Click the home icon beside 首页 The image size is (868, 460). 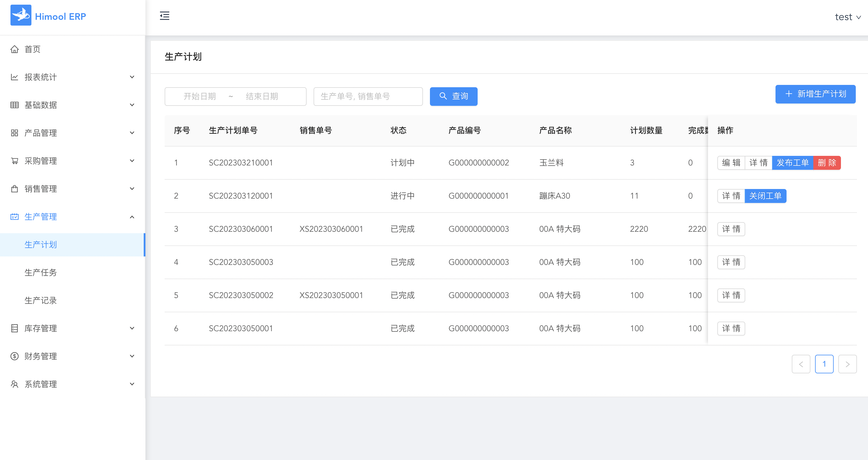15,49
